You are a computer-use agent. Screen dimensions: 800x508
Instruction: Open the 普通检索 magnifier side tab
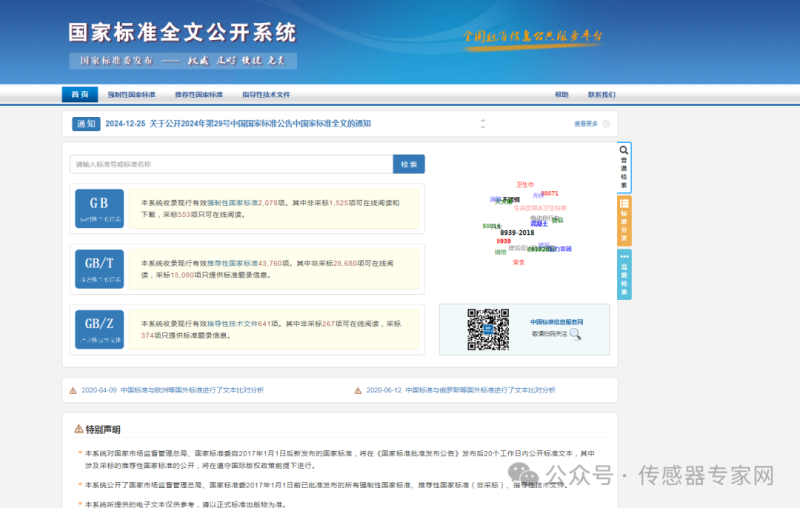click(624, 167)
